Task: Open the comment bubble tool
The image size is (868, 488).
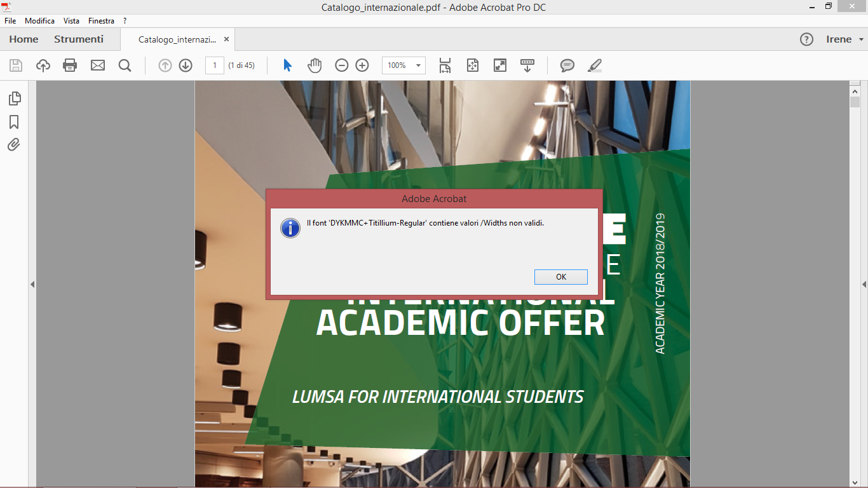Action: click(x=567, y=65)
